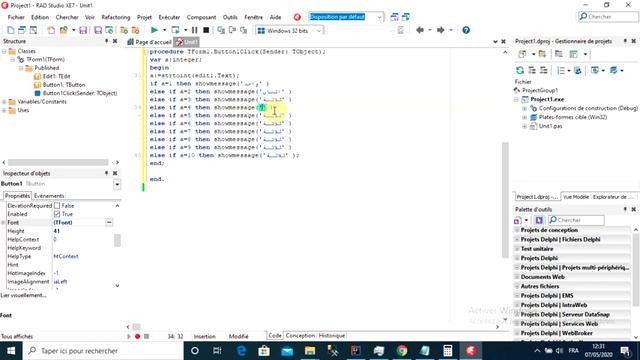Run the program with the green arrow

tap(154, 30)
